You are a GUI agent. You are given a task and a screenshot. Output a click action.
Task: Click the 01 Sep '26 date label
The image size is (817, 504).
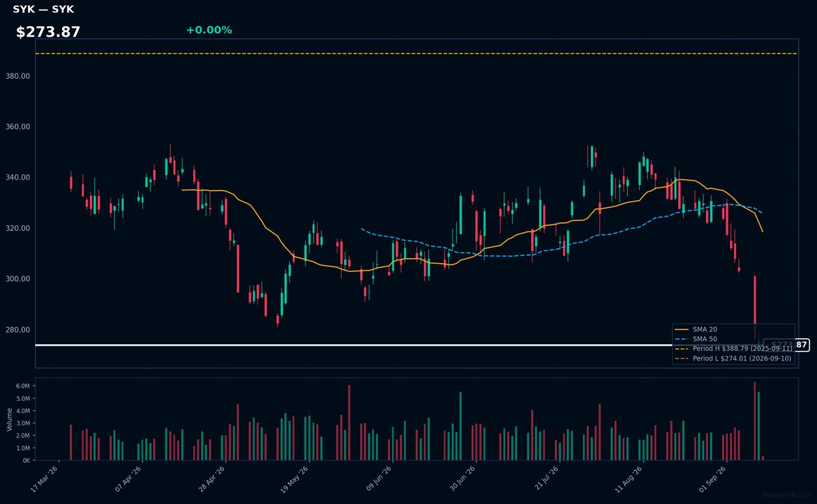tap(712, 479)
